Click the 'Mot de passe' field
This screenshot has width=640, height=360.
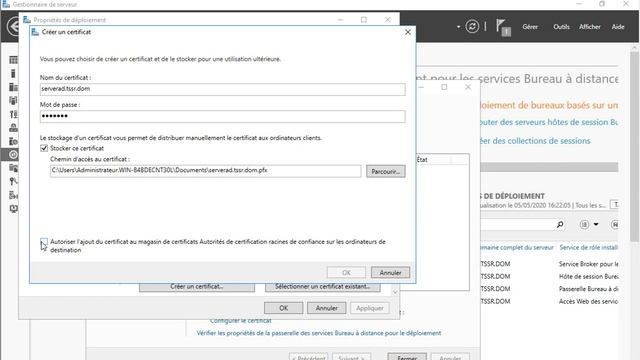pyautogui.click(x=222, y=116)
